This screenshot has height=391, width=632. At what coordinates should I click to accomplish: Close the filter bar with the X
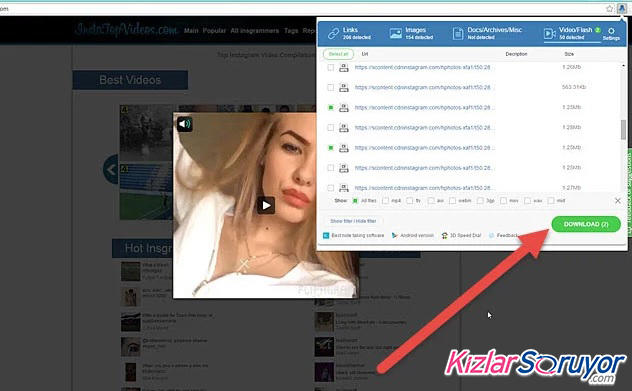pos(617,201)
